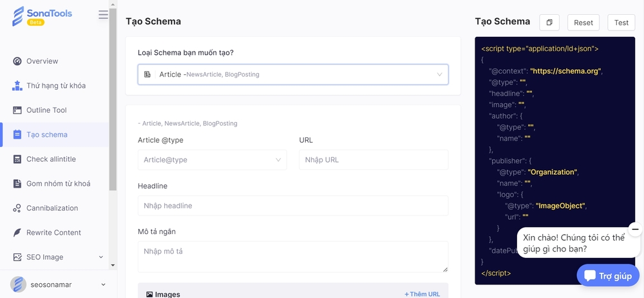Open the Overview menu item
This screenshot has width=644, height=298.
43,61
